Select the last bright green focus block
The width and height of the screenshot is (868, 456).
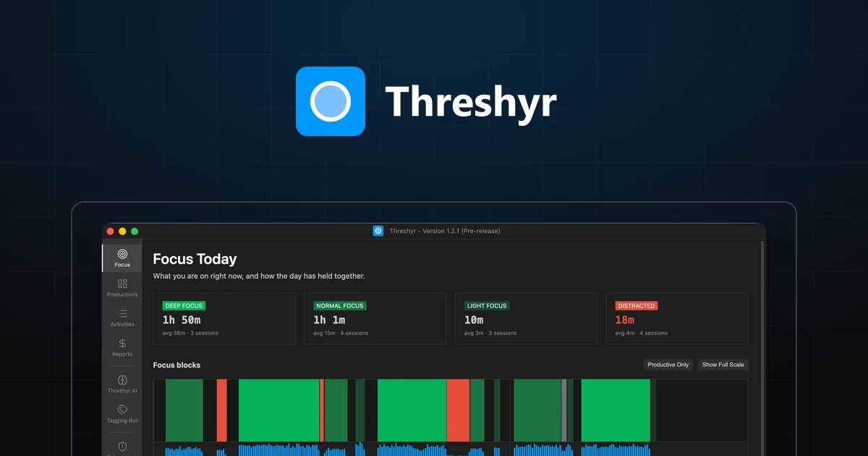pos(616,410)
